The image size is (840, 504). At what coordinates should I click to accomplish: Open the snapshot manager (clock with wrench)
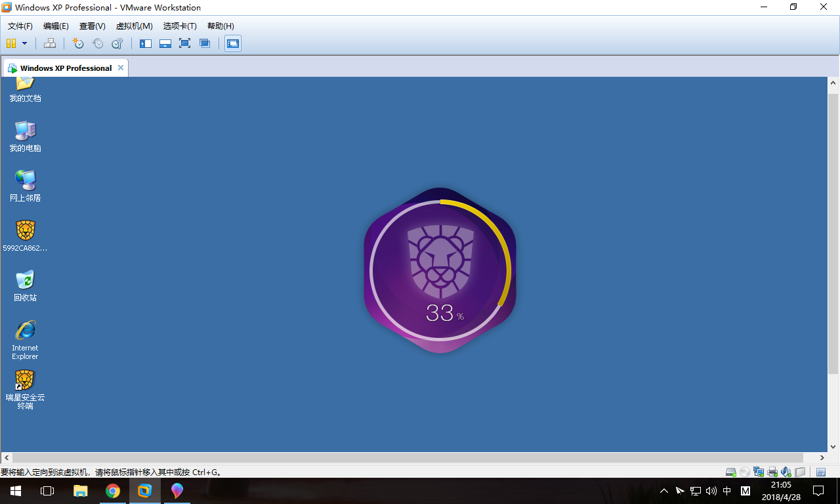117,43
